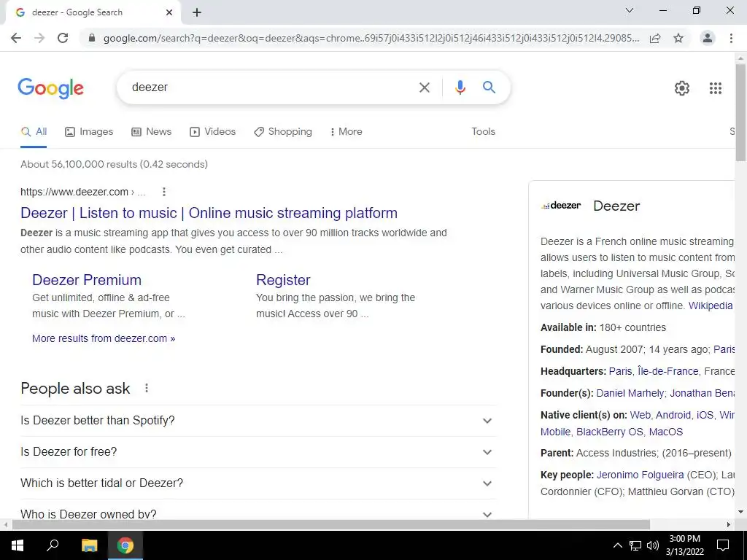The height and width of the screenshot is (560, 747).
Task: Click MacOS link in knowledge panel
Action: click(x=665, y=432)
